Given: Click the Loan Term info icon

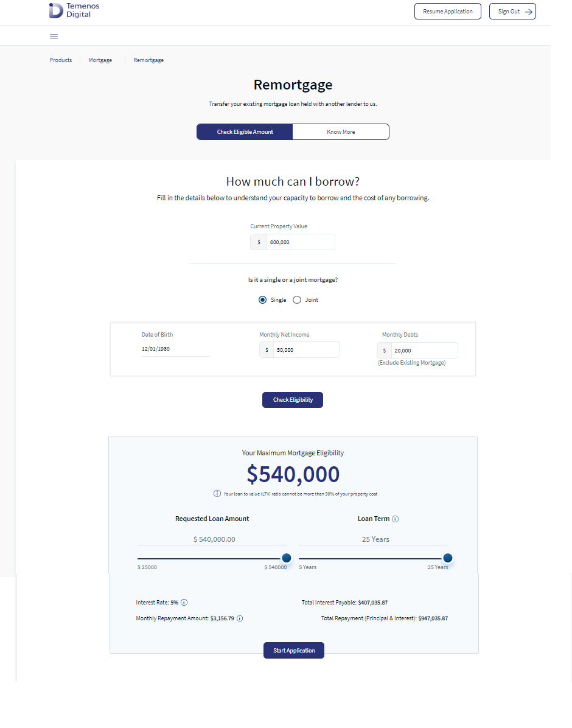Looking at the screenshot, I should pos(395,519).
